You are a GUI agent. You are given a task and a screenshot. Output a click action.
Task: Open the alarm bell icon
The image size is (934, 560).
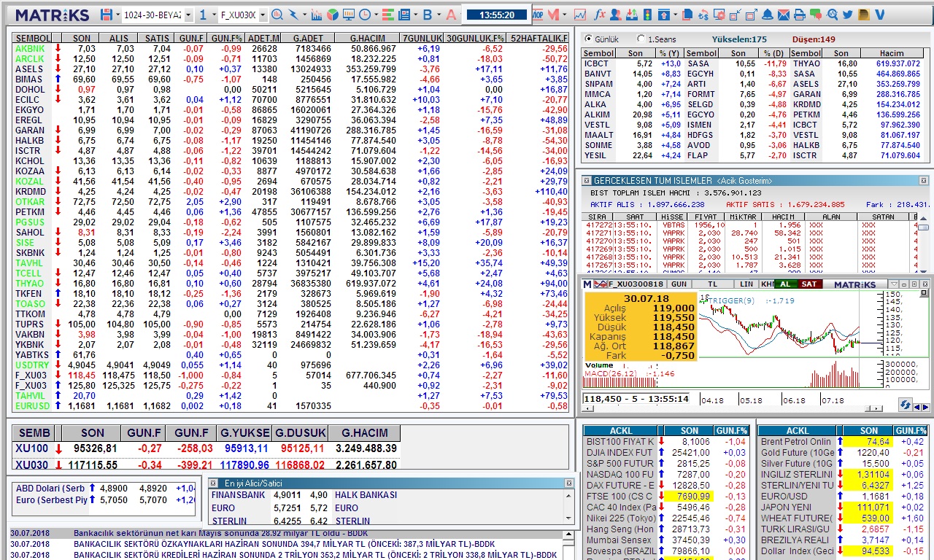pos(768,15)
